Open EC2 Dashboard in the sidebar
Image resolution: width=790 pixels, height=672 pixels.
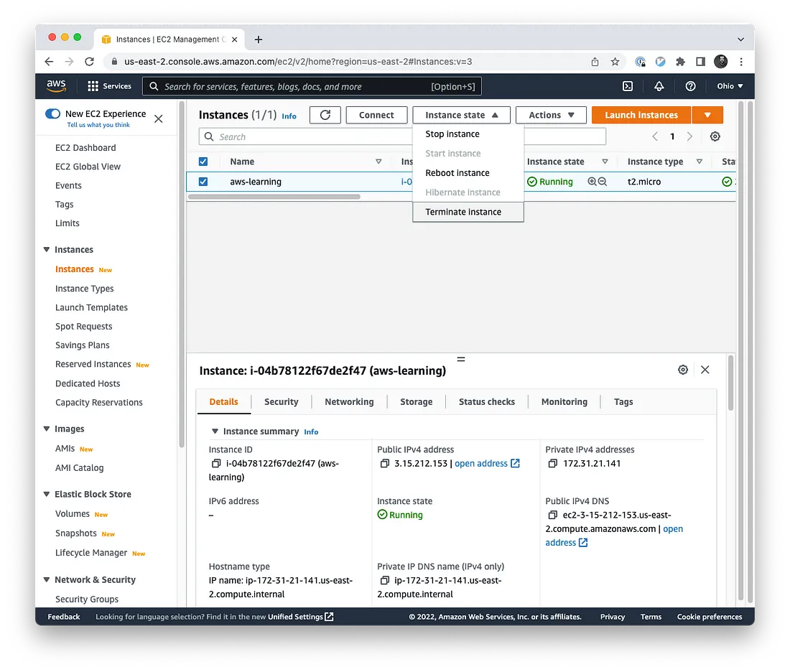(x=85, y=148)
